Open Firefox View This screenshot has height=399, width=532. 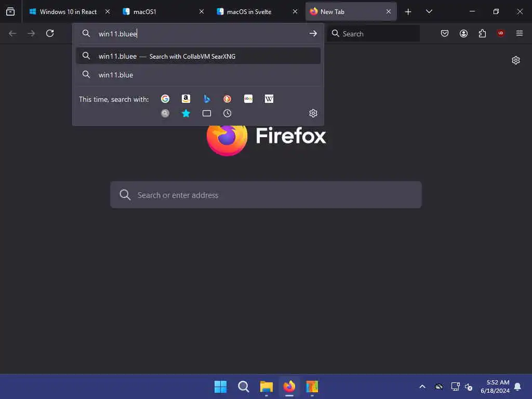click(x=10, y=11)
